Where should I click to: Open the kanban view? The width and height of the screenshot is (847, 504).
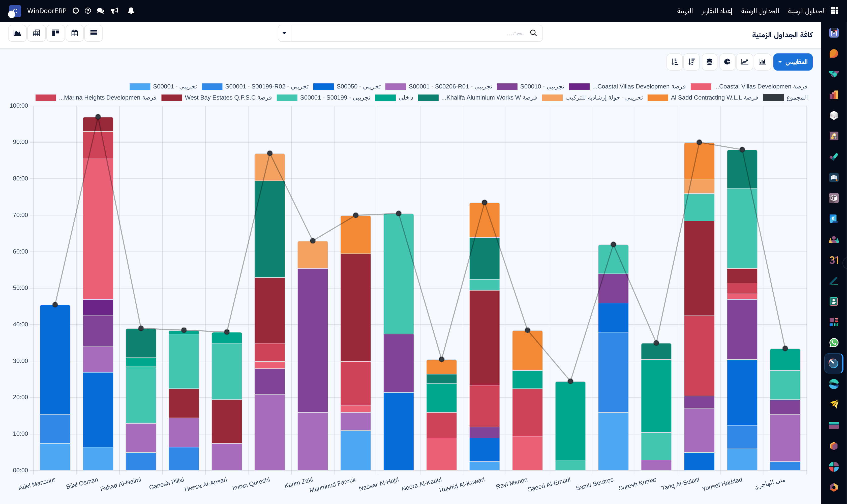[x=55, y=33]
